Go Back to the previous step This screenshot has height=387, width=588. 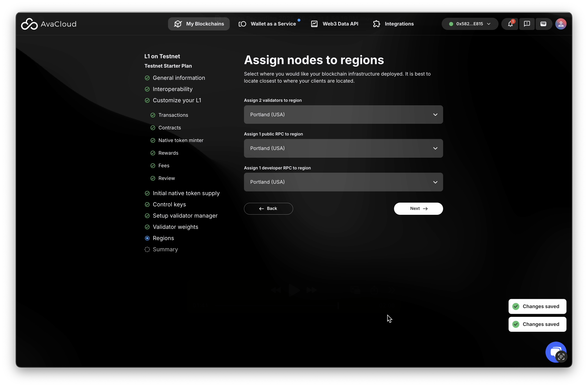268,208
